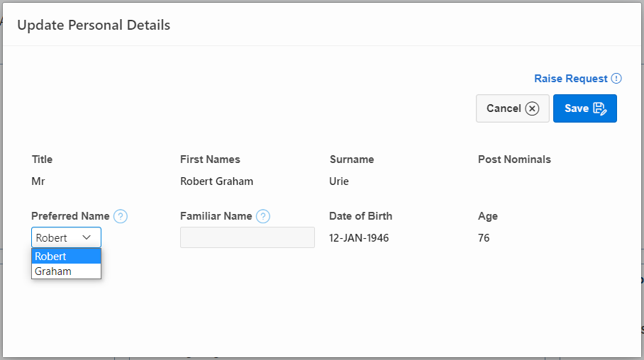Image resolution: width=644 pixels, height=360 pixels.
Task: Open the Preferred Name help icon
Action: click(x=121, y=216)
